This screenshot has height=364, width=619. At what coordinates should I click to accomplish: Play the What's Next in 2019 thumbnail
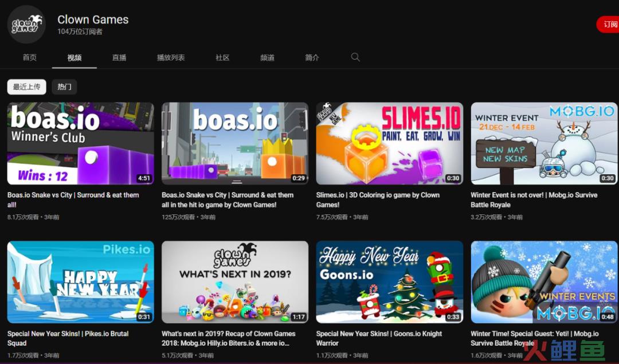click(x=235, y=282)
